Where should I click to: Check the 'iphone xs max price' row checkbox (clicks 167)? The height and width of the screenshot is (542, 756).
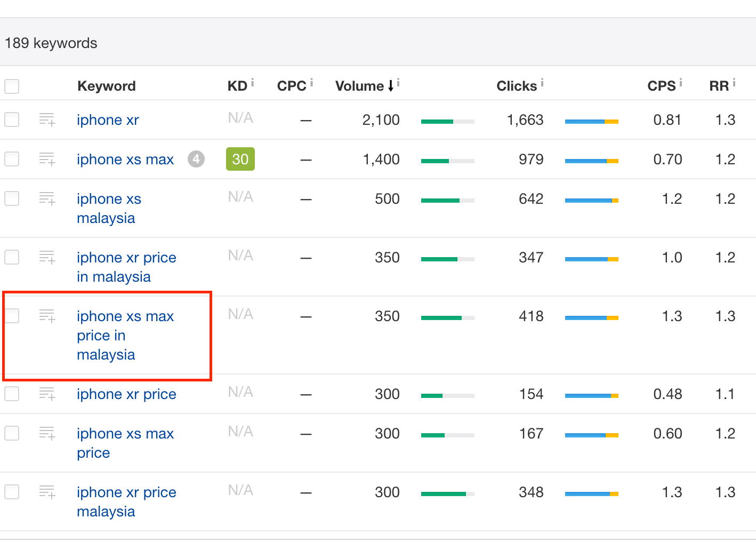click(x=12, y=433)
